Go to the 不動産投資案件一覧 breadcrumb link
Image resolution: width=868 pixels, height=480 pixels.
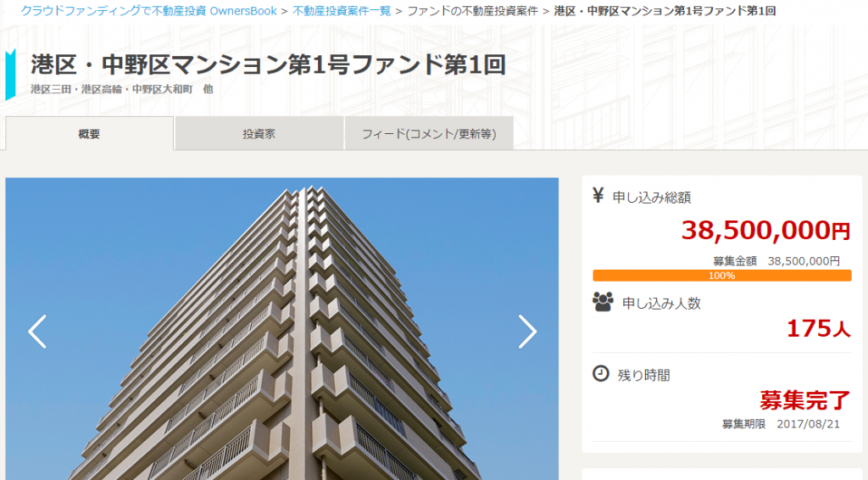[x=342, y=10]
